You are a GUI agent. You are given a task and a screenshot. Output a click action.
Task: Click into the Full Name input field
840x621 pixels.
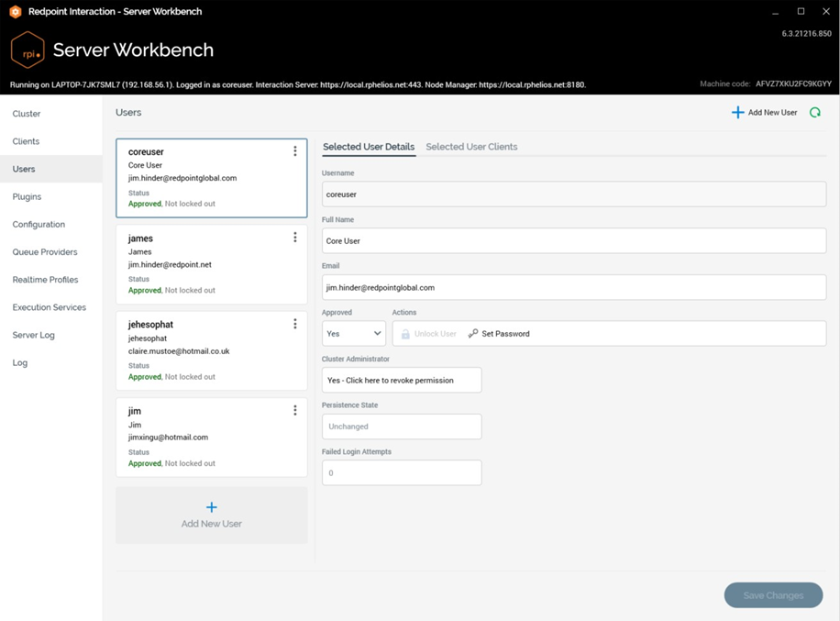574,240
